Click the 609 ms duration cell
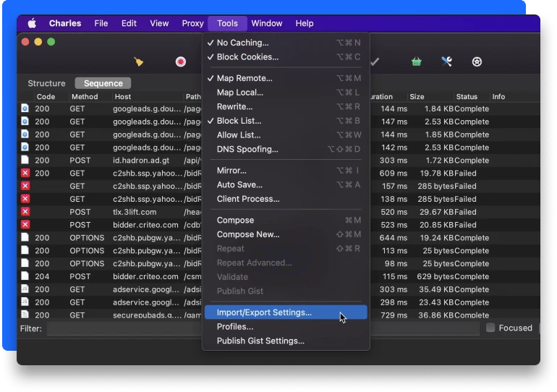557x392 pixels. pos(393,174)
